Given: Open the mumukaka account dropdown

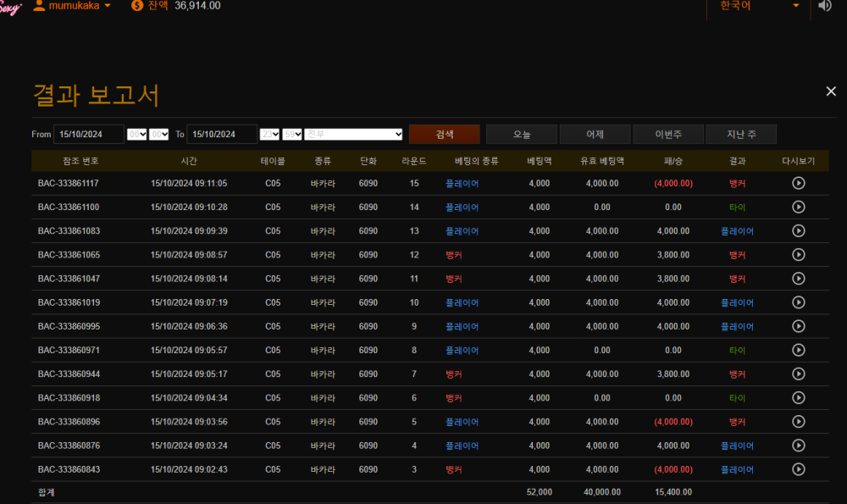Looking at the screenshot, I should pyautogui.click(x=72, y=6).
